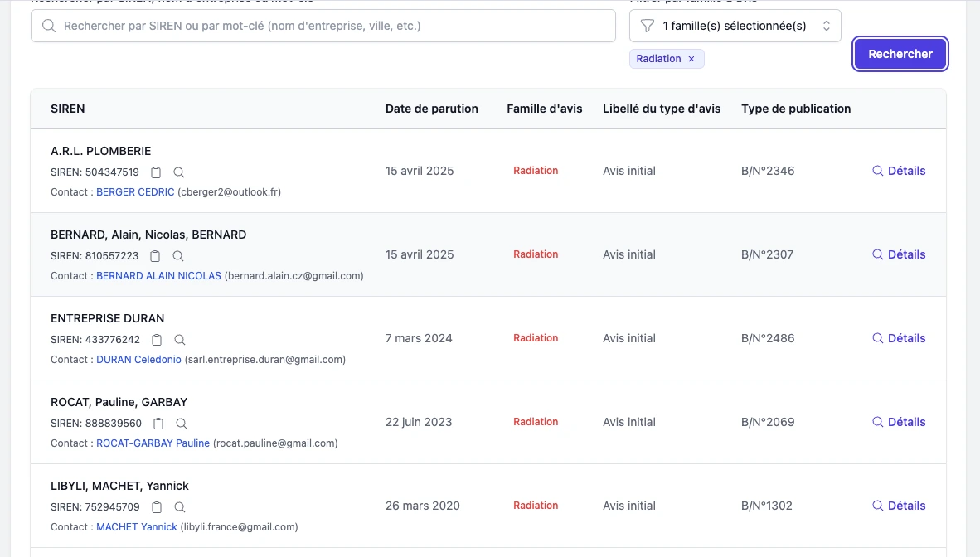Select company name A.R.L. PLOMBERIE
Screen dimensions: 980x557
tap(100, 151)
